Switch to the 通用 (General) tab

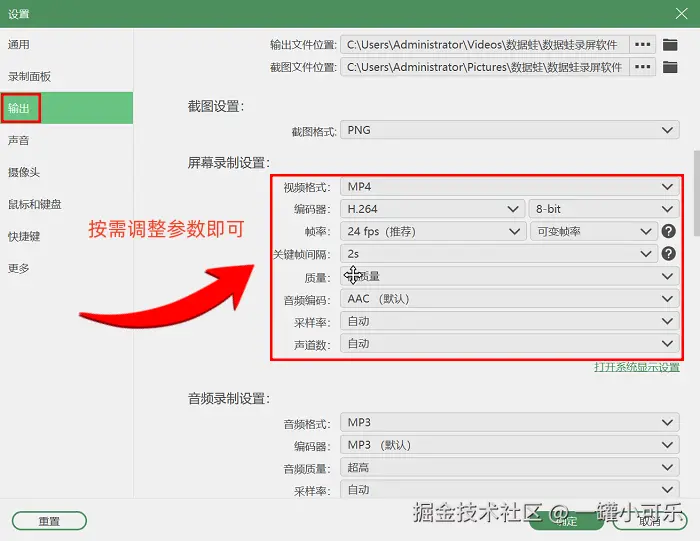[66, 45]
